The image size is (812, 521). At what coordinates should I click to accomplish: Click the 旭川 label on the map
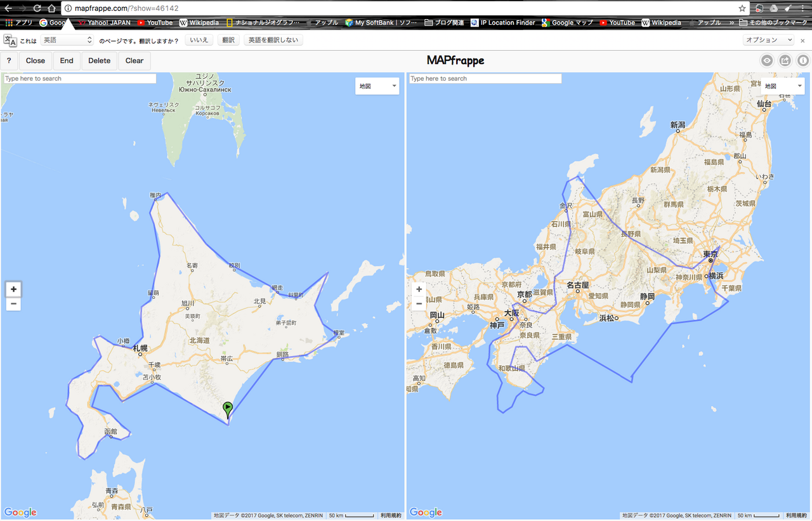pos(188,303)
